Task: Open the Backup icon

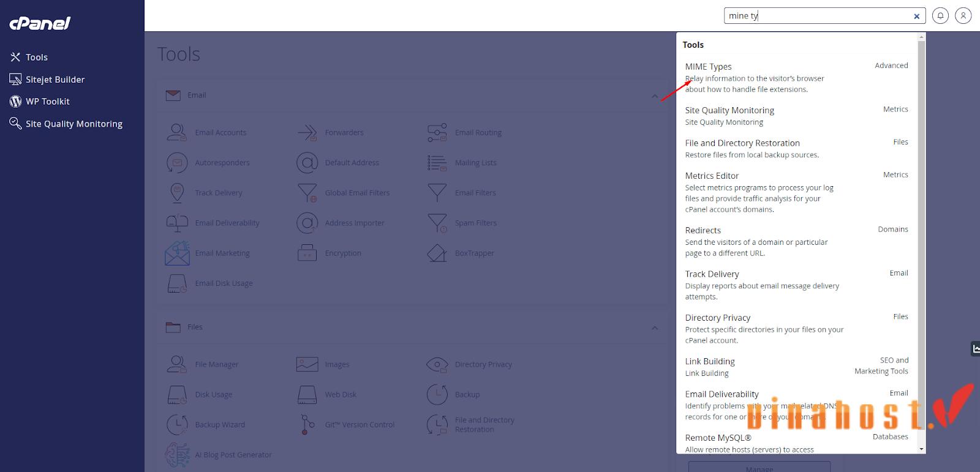Action: pyautogui.click(x=437, y=394)
